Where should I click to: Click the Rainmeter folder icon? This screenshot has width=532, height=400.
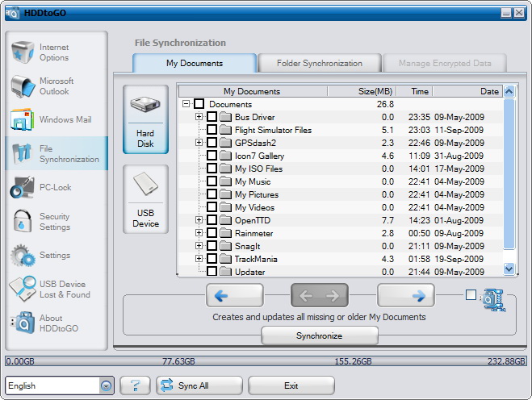tap(225, 233)
